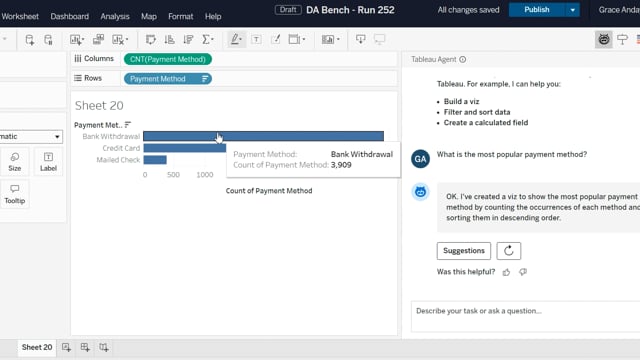Viewport: 640px width, 360px height.
Task: Click the New Story tab icon
Action: point(104,347)
